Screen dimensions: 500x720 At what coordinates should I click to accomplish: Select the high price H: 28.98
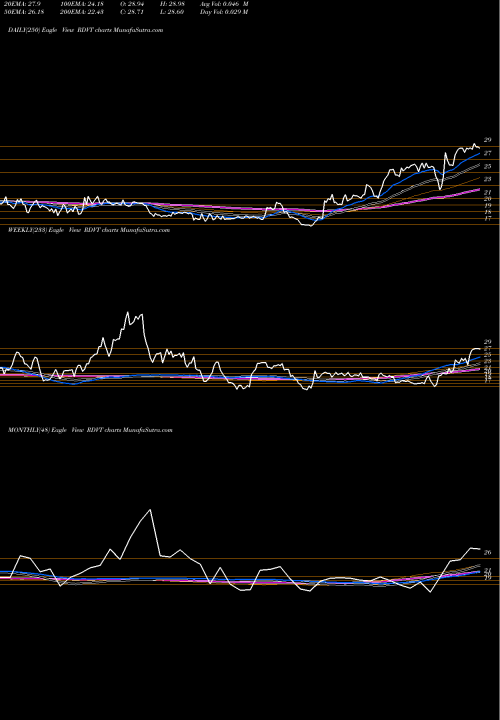tap(171, 4)
